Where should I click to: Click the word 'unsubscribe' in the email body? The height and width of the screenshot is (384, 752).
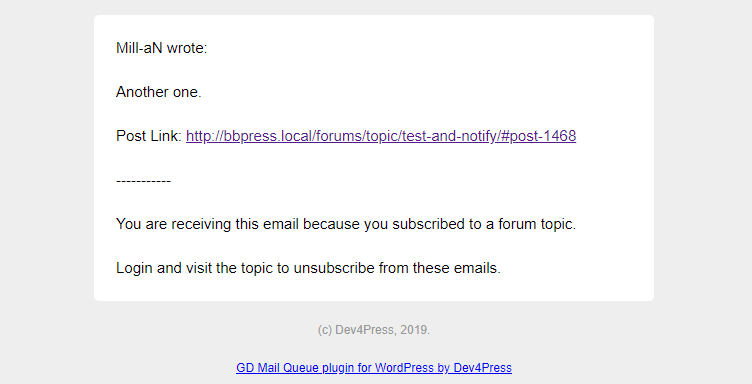coord(334,268)
